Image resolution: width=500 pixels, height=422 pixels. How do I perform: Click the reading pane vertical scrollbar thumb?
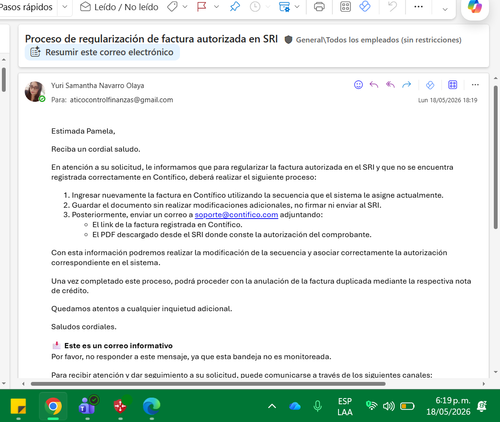(496, 157)
